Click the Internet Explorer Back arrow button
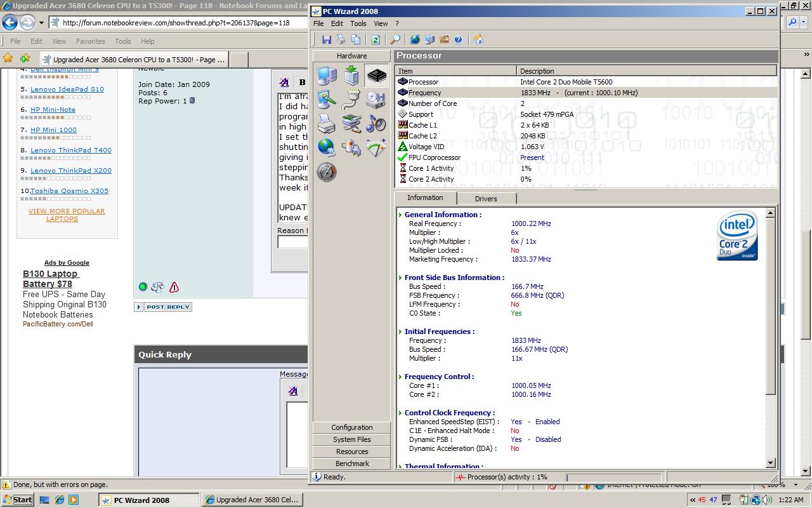Screen dimensions: 812x508 coord(10,22)
